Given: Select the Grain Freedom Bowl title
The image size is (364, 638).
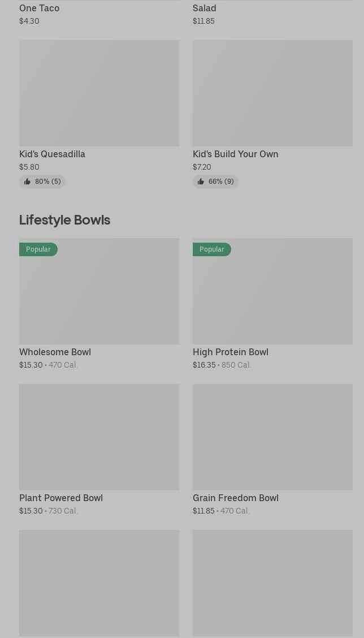Looking at the screenshot, I should pos(236,498).
